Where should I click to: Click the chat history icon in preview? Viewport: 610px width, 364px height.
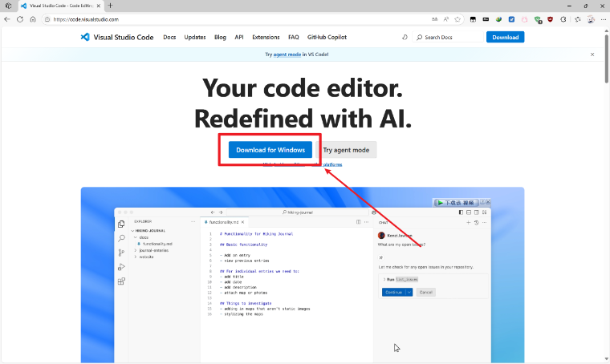point(476,223)
